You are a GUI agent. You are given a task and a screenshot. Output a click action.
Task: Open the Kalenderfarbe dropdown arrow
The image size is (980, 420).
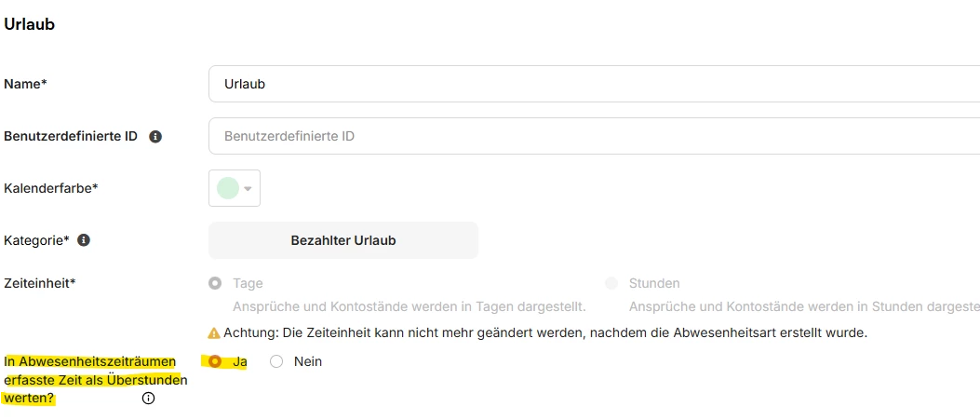pyautogui.click(x=248, y=188)
